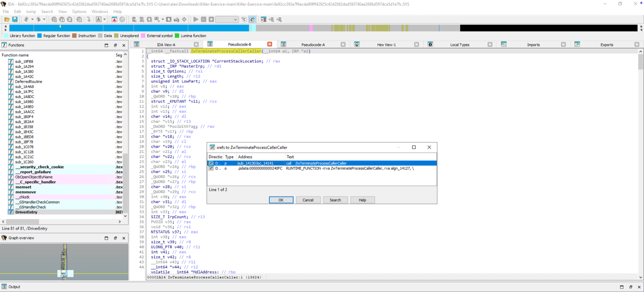Switch to the Local Types tab
The image size is (644, 292).
[x=460, y=45]
